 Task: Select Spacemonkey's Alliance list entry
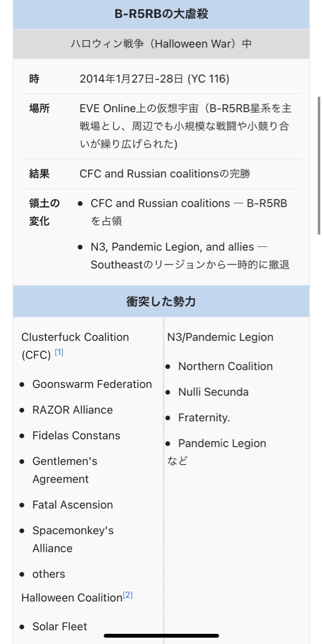tap(73, 539)
